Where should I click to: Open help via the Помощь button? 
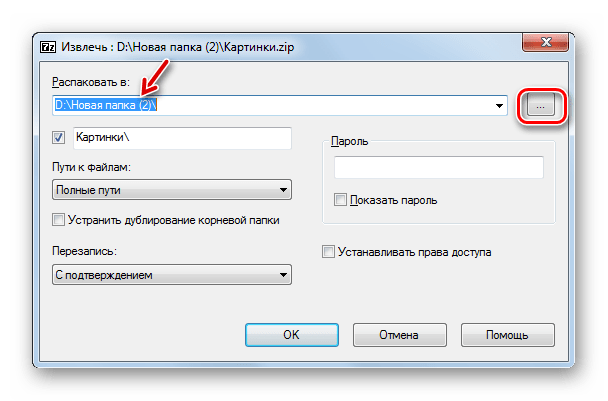click(508, 335)
